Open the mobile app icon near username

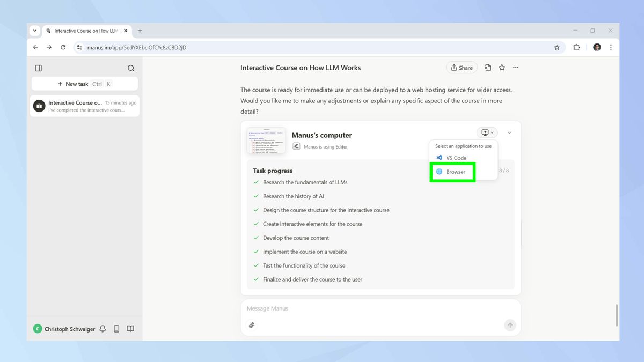(x=116, y=328)
